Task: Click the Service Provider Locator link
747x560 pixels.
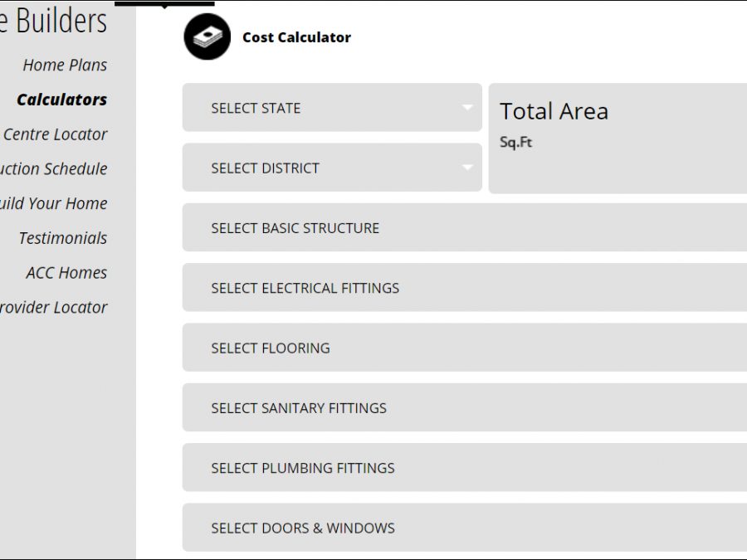Action: pos(54,308)
